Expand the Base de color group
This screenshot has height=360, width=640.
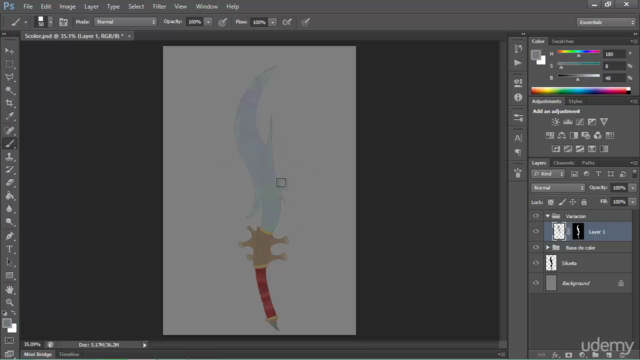pos(548,247)
